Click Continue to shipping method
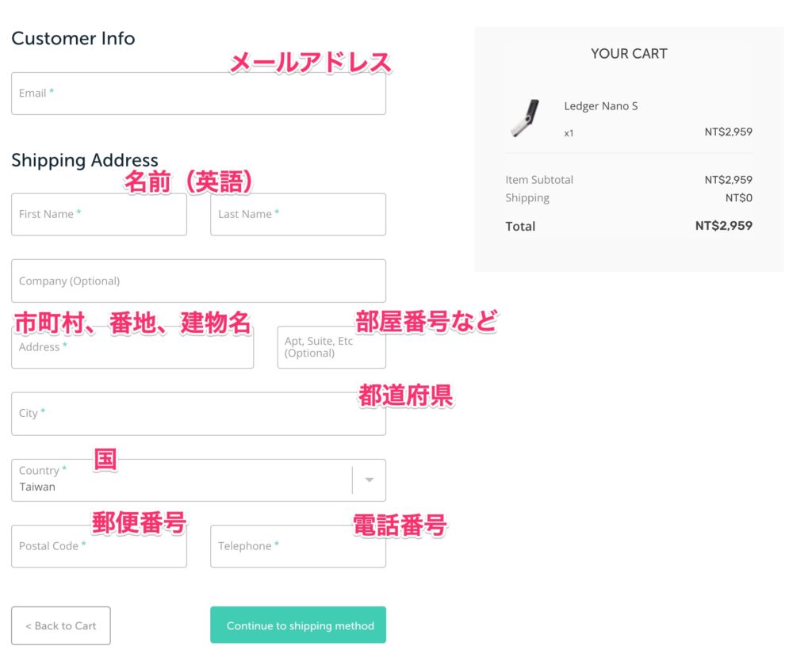Screen dimensions: 812x669 [x=297, y=625]
